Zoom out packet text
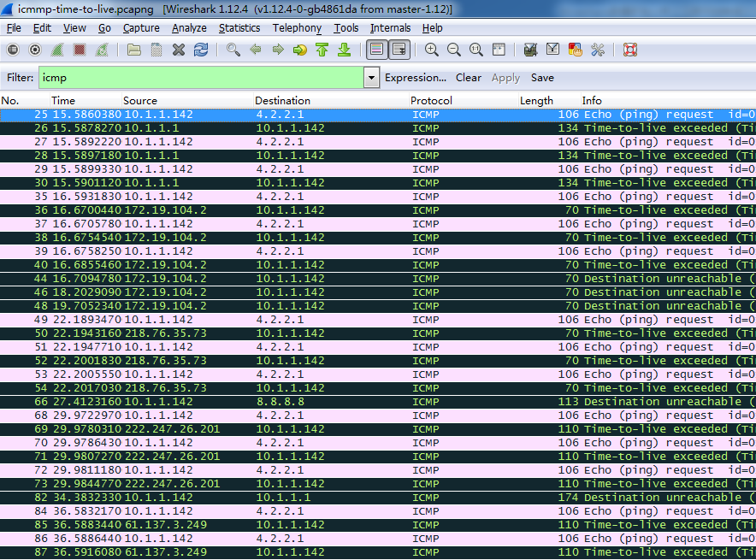This screenshot has width=756, height=560. 454,50
